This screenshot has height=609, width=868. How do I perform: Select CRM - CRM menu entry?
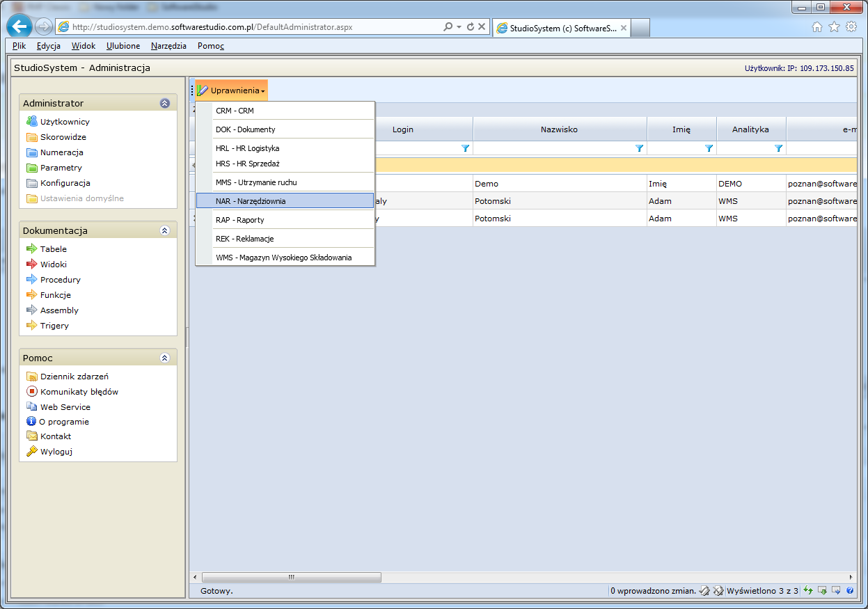pos(285,111)
